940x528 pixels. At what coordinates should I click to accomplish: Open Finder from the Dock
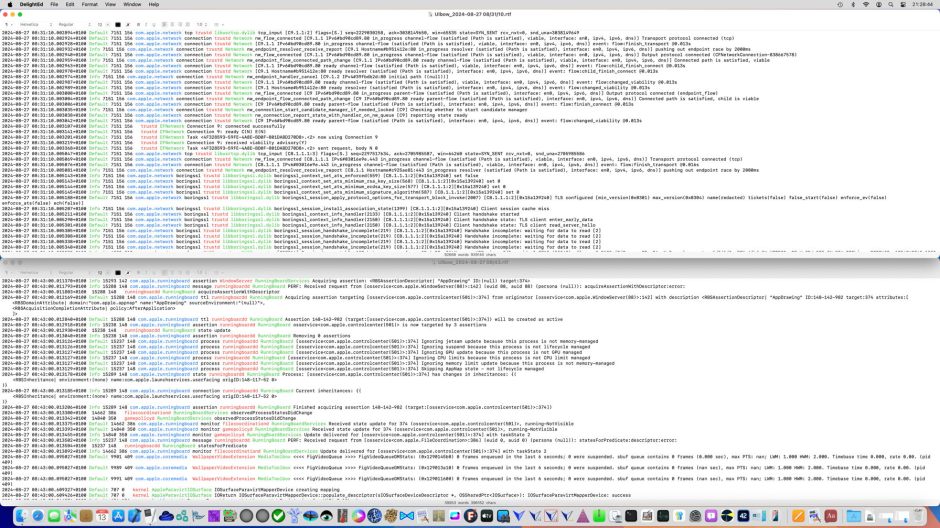click(x=22, y=516)
